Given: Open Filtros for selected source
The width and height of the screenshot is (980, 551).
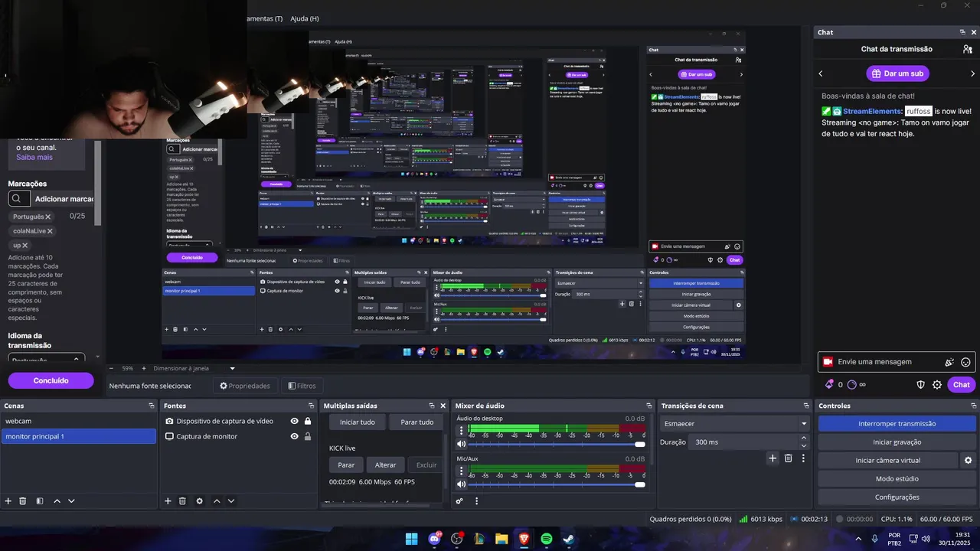Looking at the screenshot, I should [x=302, y=386].
